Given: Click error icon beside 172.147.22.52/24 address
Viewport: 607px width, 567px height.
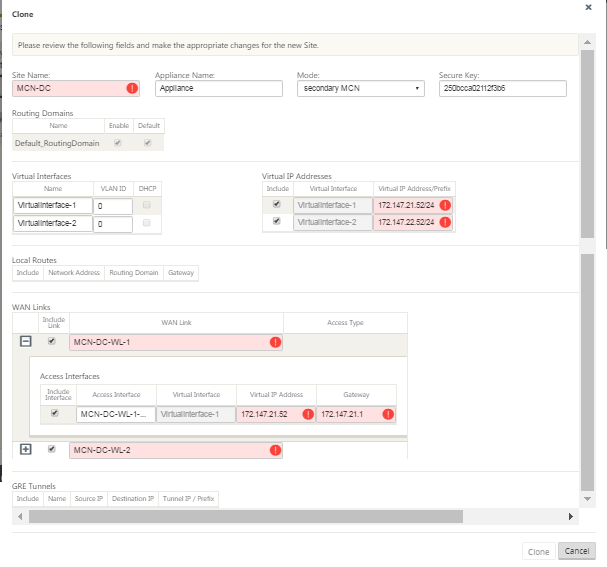Looking at the screenshot, I should (x=445, y=222).
